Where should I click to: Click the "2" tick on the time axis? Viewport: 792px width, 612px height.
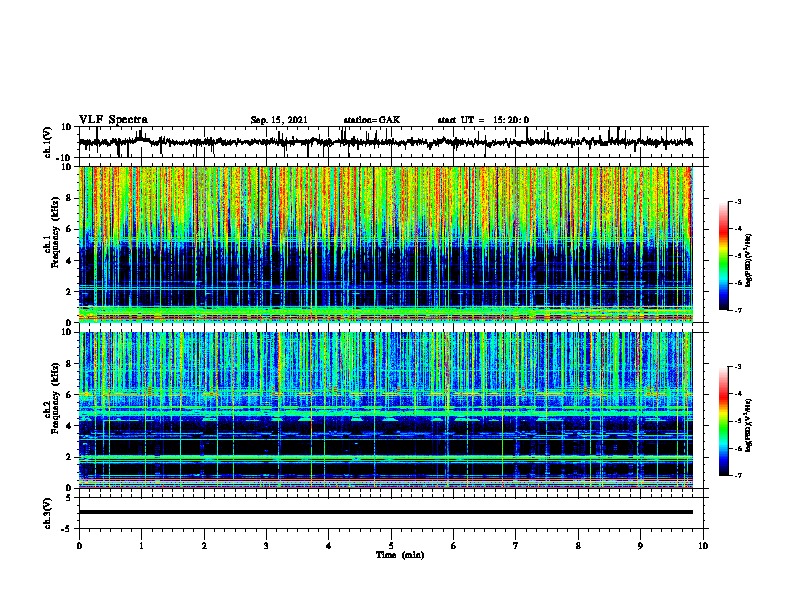point(204,546)
